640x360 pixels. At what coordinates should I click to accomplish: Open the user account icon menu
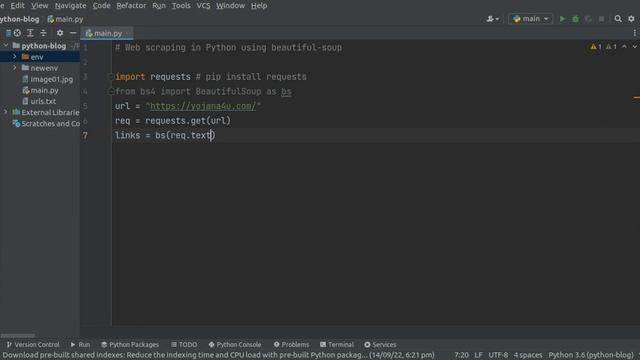492,19
